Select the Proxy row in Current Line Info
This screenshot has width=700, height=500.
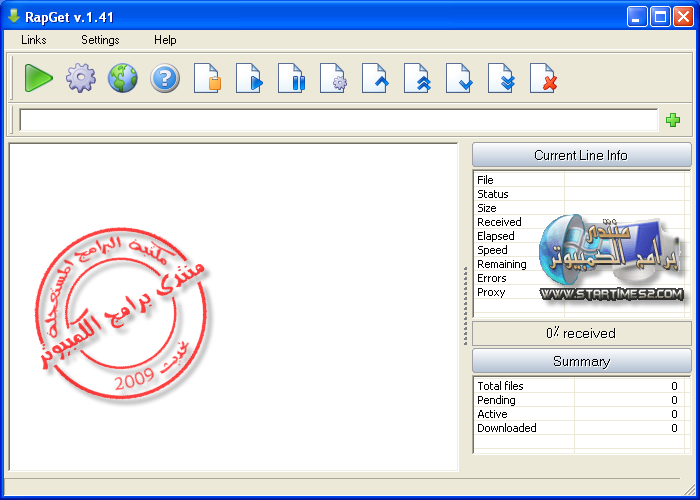click(x=580, y=292)
